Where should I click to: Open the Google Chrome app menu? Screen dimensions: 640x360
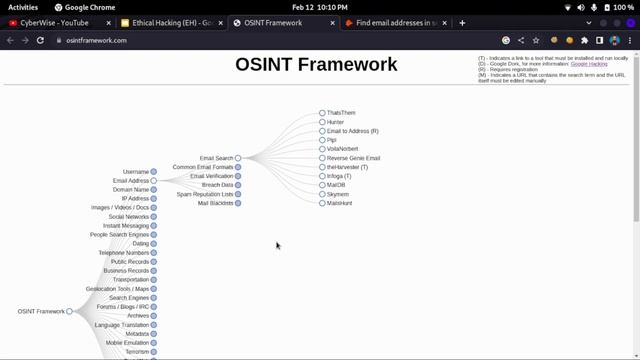click(85, 7)
